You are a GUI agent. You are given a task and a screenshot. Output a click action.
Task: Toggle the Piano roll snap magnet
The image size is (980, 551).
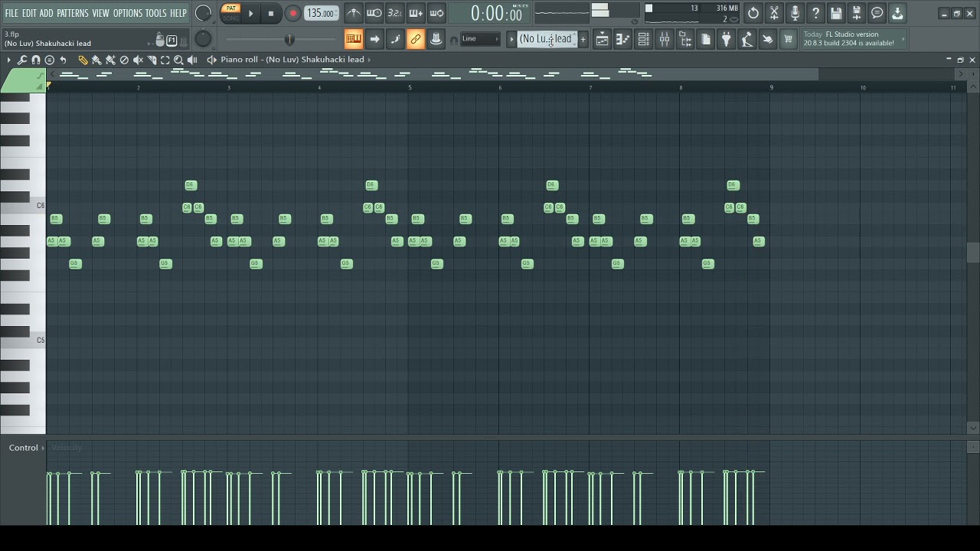35,60
